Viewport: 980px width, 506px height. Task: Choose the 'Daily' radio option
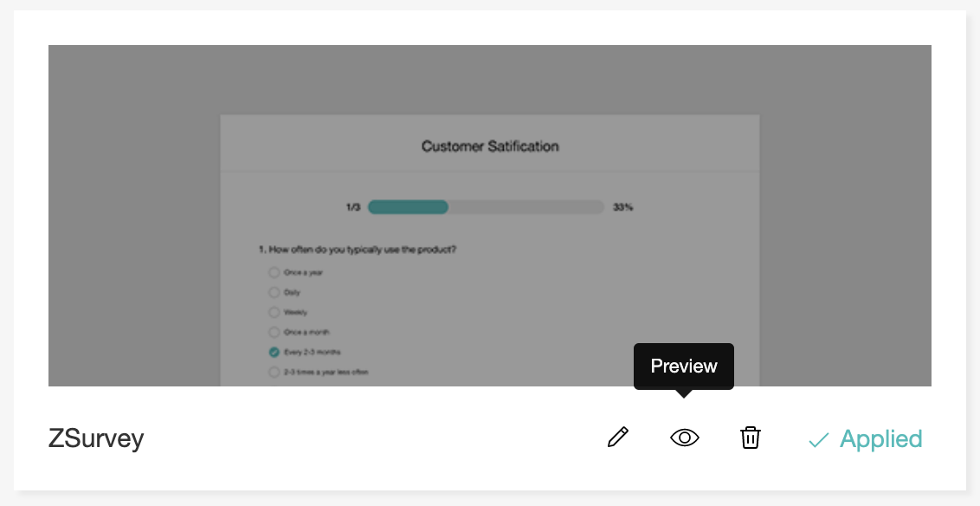click(x=274, y=292)
